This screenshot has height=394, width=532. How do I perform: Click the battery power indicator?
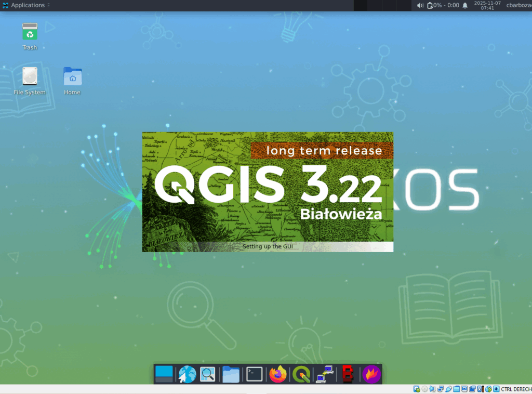tap(443, 5)
